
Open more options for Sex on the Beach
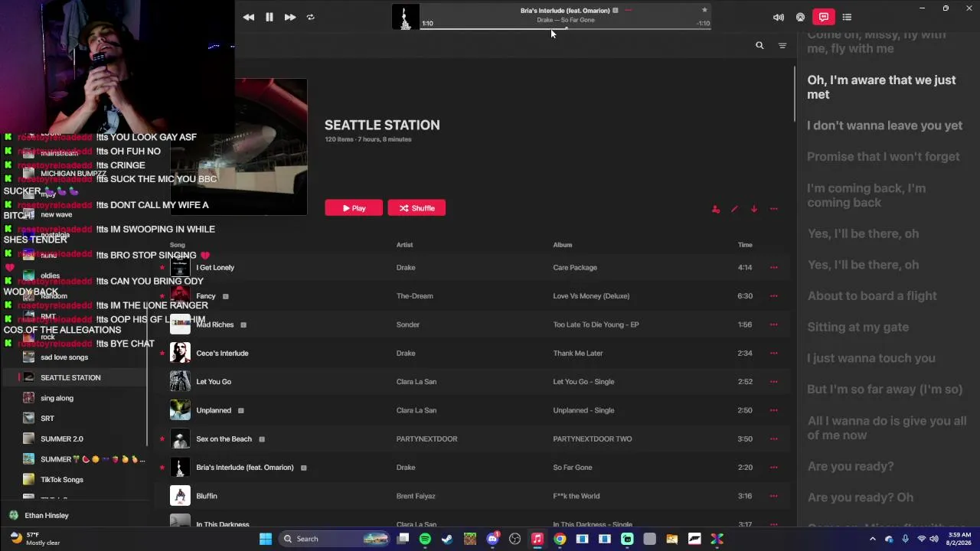(774, 439)
